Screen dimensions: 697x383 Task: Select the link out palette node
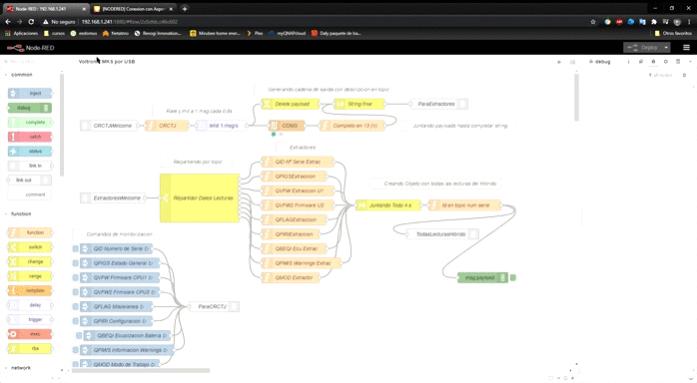click(x=30, y=180)
